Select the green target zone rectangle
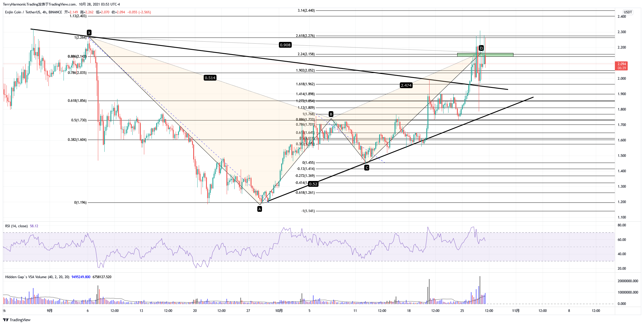 point(485,55)
